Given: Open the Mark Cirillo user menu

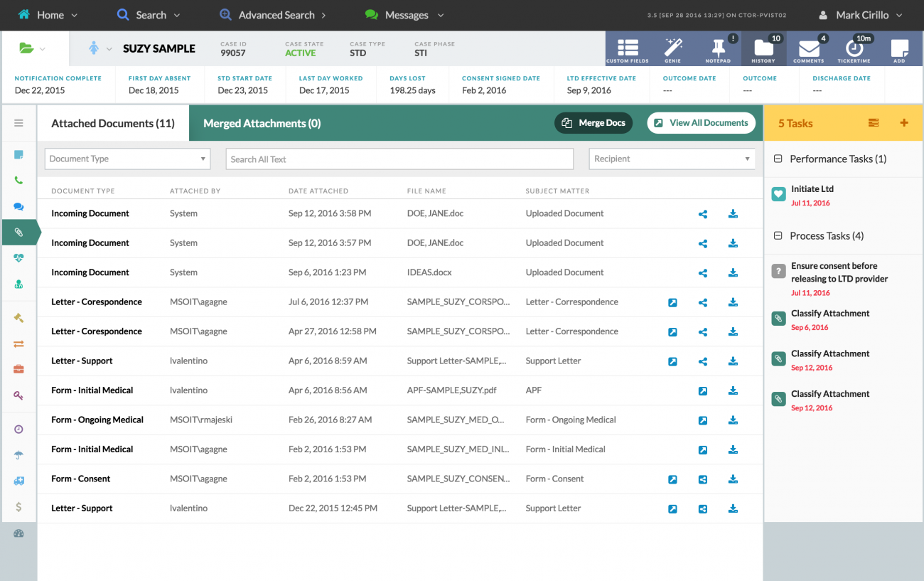Looking at the screenshot, I should pyautogui.click(x=860, y=15).
